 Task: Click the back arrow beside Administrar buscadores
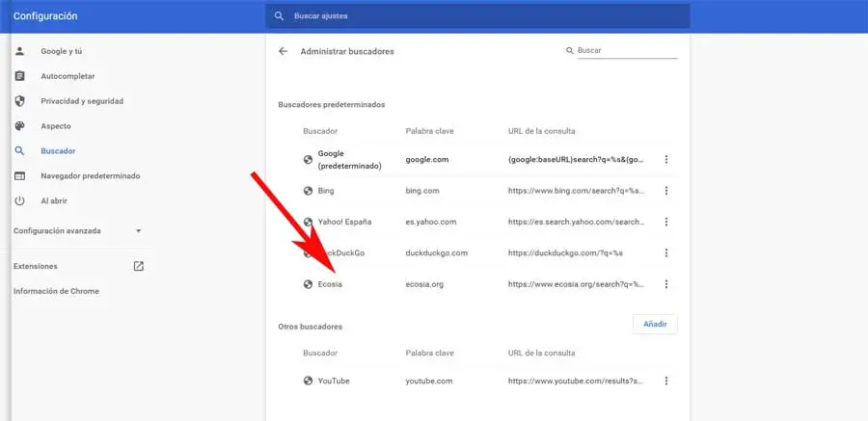(x=283, y=51)
